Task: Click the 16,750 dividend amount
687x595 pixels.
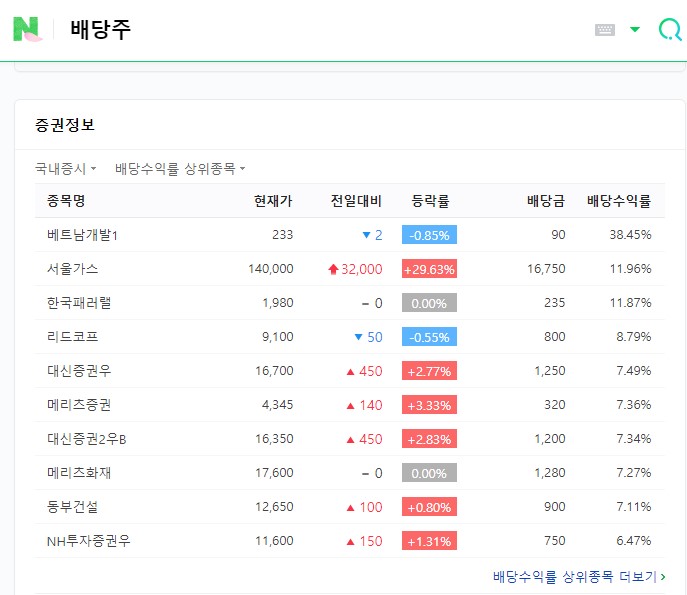Action: pyautogui.click(x=546, y=269)
